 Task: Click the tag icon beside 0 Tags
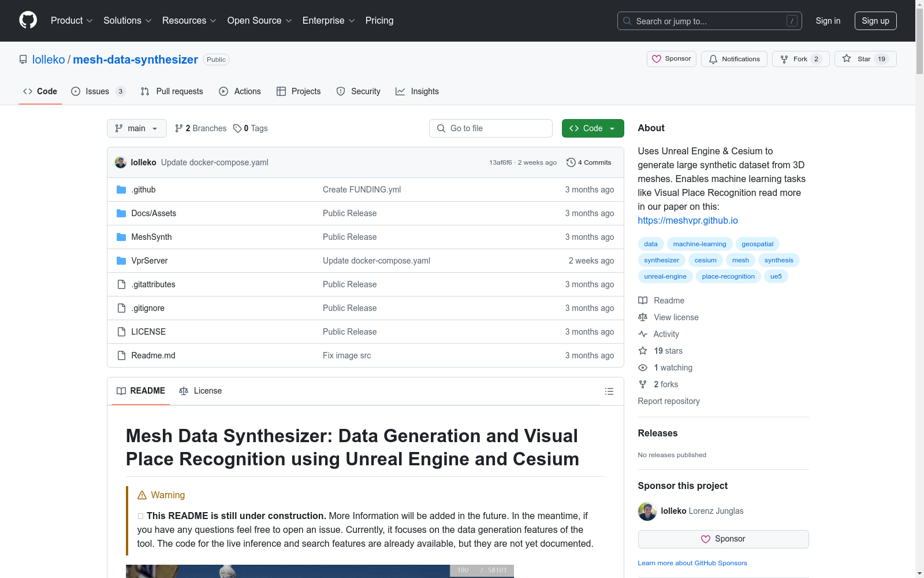(237, 128)
